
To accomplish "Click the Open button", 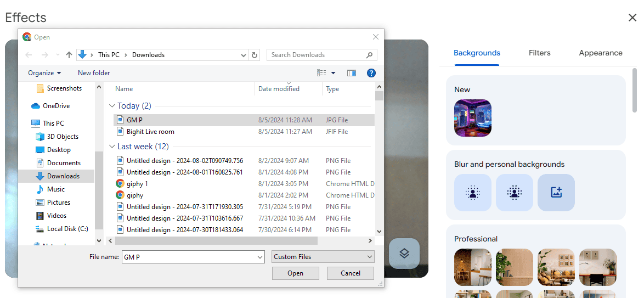I will 295,273.
